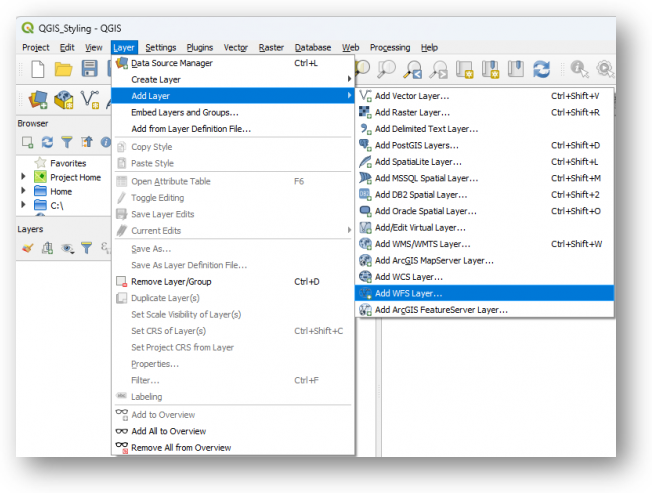This screenshot has height=493, width=652.
Task: Open a project with the folder icon
Action: (63, 69)
